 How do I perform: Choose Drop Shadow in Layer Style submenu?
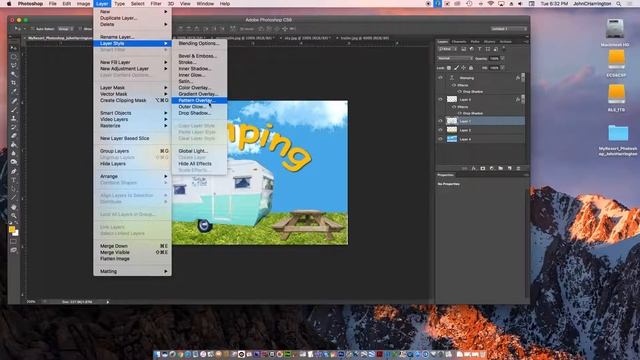[x=199, y=113]
